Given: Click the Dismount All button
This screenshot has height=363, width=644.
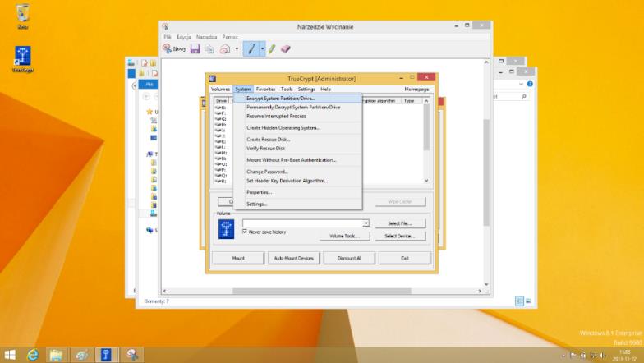Looking at the screenshot, I should pos(350,258).
